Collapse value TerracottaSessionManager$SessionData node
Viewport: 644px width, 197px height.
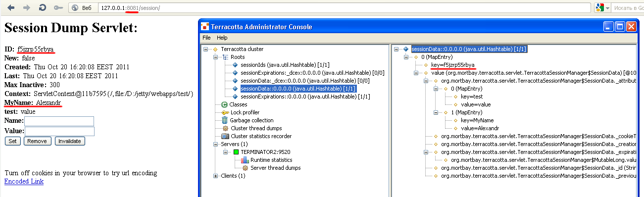[x=415, y=73]
